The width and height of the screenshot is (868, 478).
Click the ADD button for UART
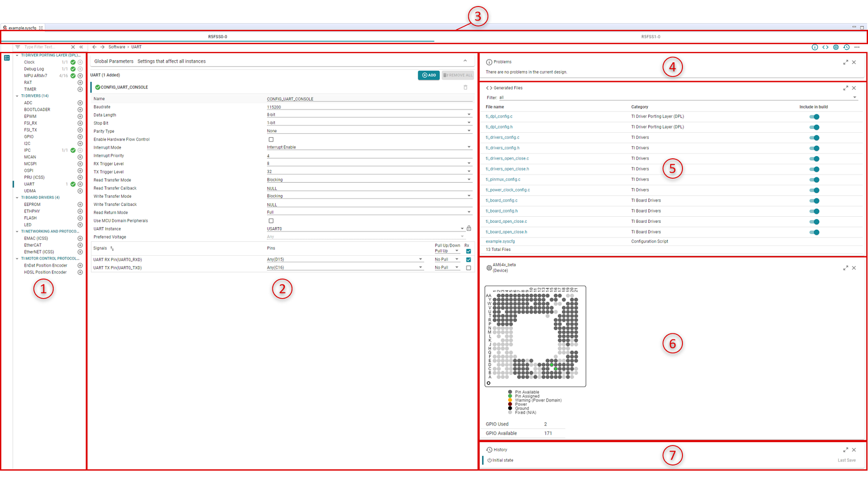point(429,75)
